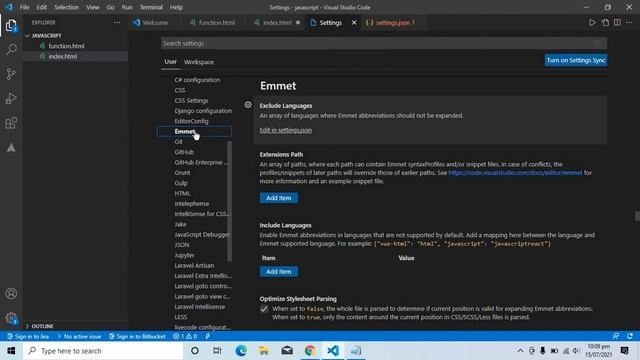This screenshot has width=640, height=360.
Task: Show hidden system tray icons
Action: 520,351
